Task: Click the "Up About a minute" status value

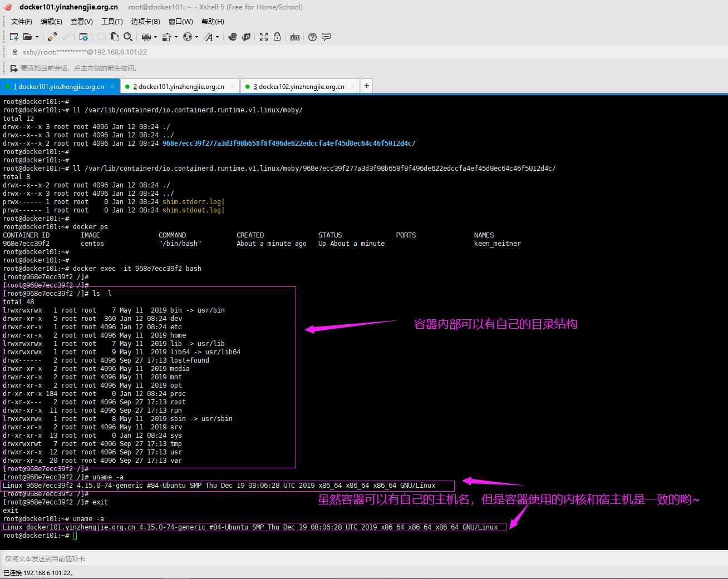Action: click(352, 244)
